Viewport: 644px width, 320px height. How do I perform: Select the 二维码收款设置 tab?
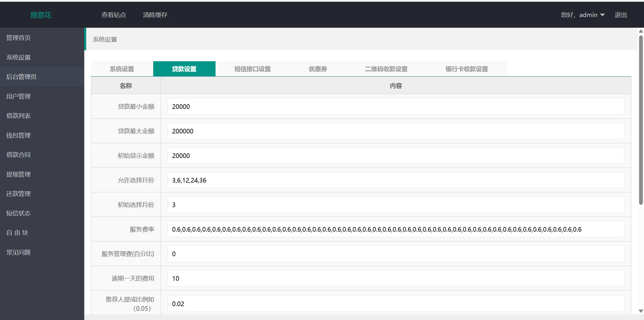(x=386, y=69)
